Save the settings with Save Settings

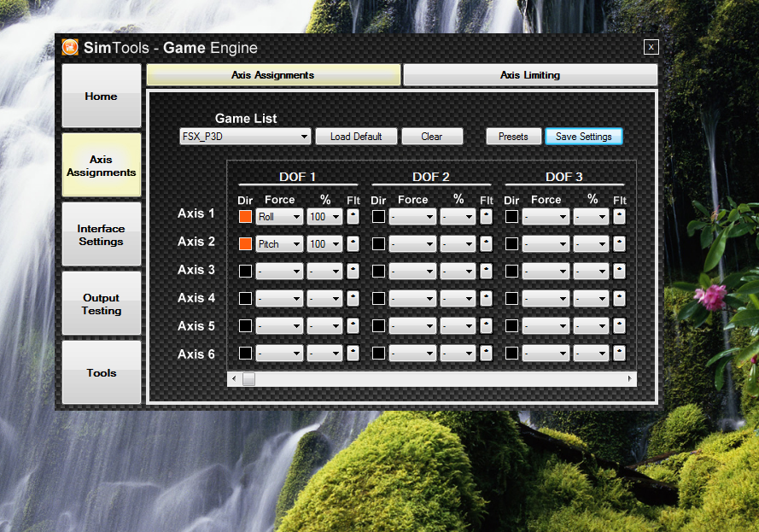click(x=584, y=137)
